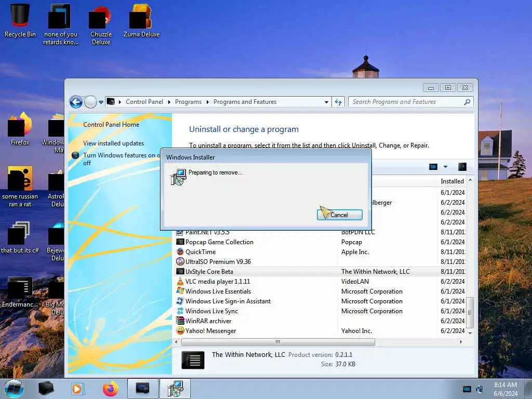Expand the arrow after Control Panel breadcrumb
Viewport: 532px width, 399px height.
pos(169,102)
